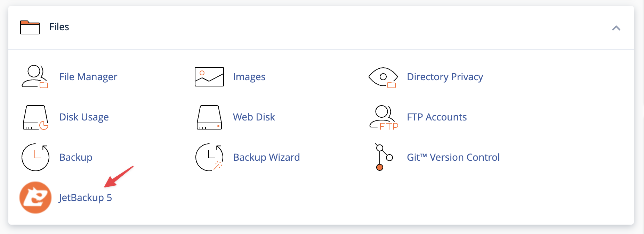Collapse the Files section chevron
644x234 pixels.
click(x=616, y=28)
